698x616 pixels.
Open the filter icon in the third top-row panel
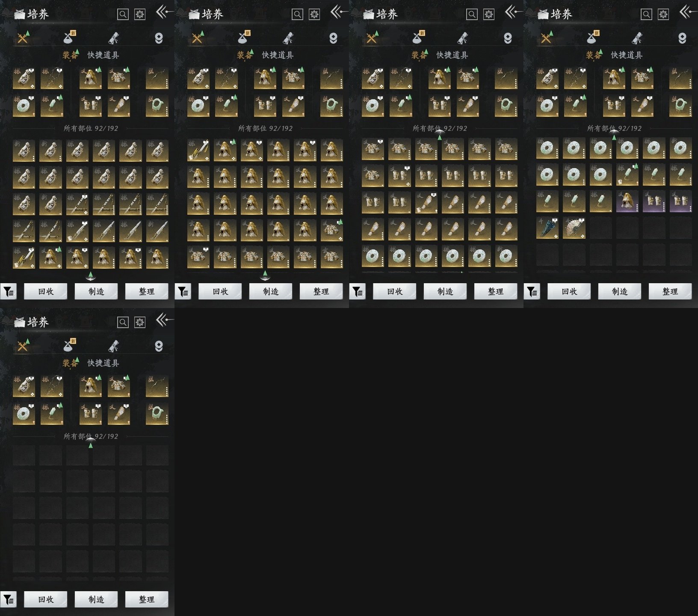point(358,292)
